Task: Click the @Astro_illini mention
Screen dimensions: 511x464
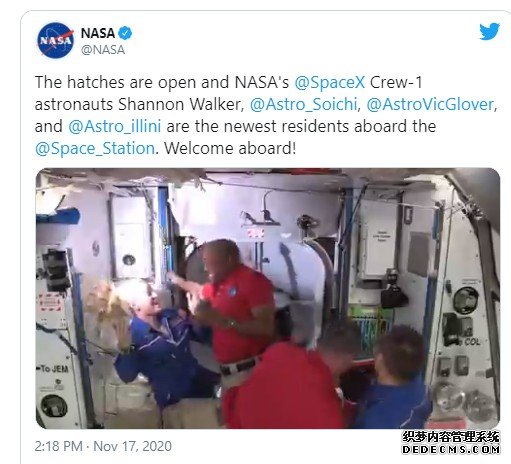Action: (114, 126)
